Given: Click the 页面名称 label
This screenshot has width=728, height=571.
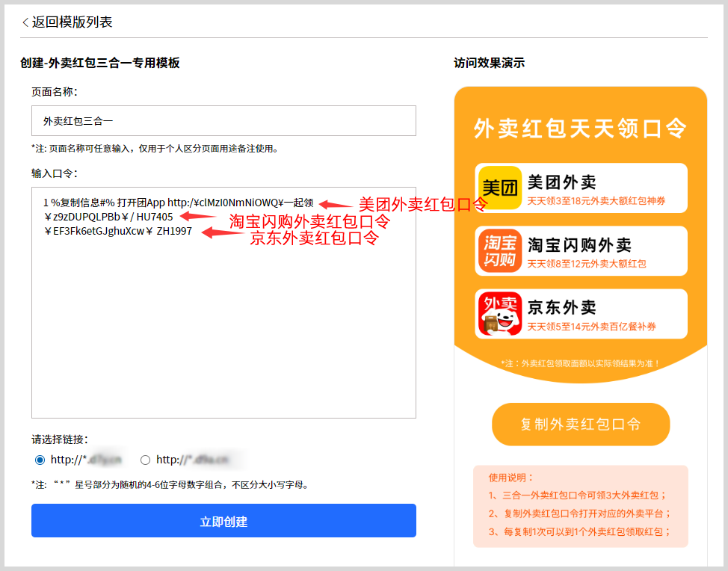Looking at the screenshot, I should [55, 92].
